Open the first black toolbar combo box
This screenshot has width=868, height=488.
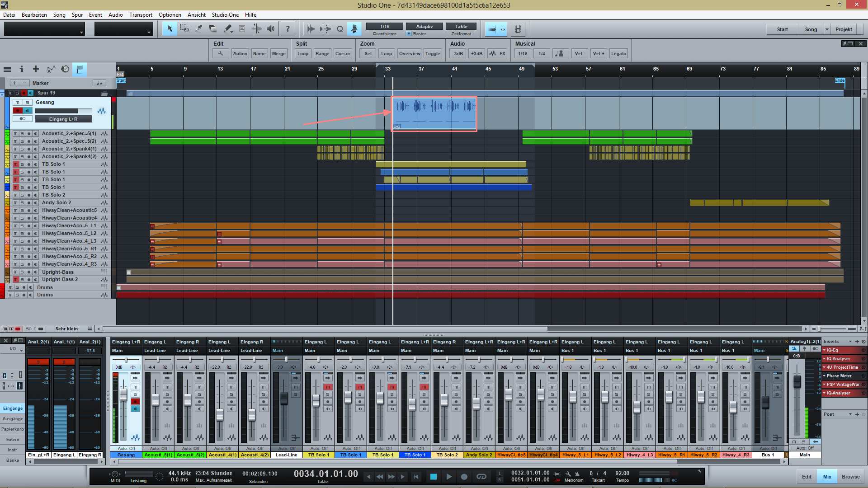tap(44, 29)
